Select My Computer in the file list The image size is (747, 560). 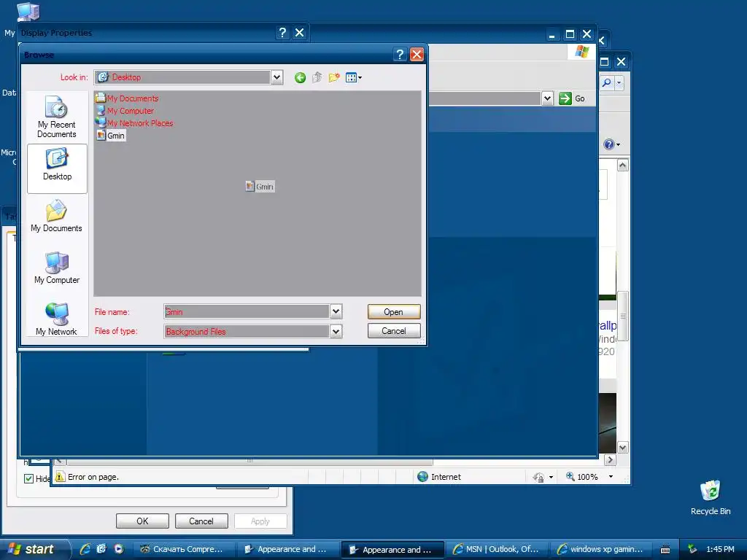125,111
